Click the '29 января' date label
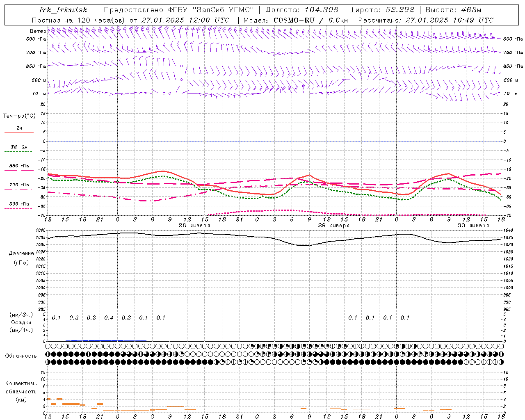525x420 pixels. pyautogui.click(x=333, y=226)
